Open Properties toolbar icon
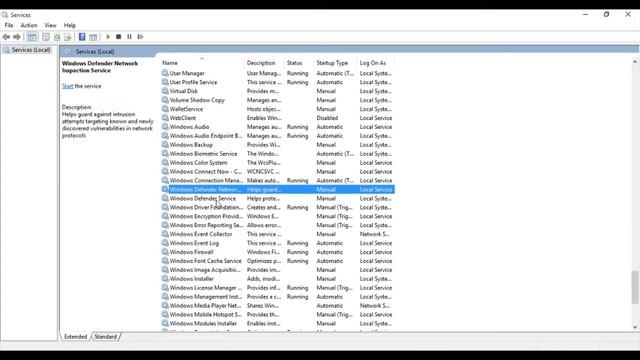 pos(46,37)
